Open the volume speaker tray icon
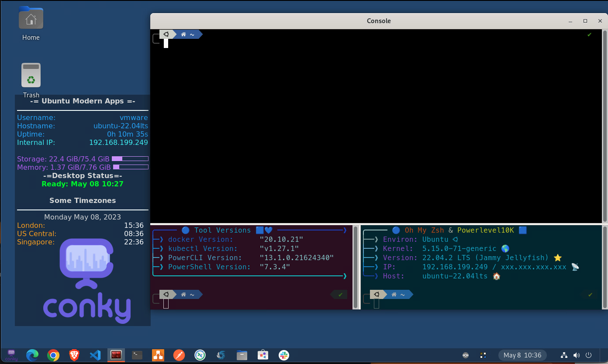The height and width of the screenshot is (364, 608). [x=577, y=355]
